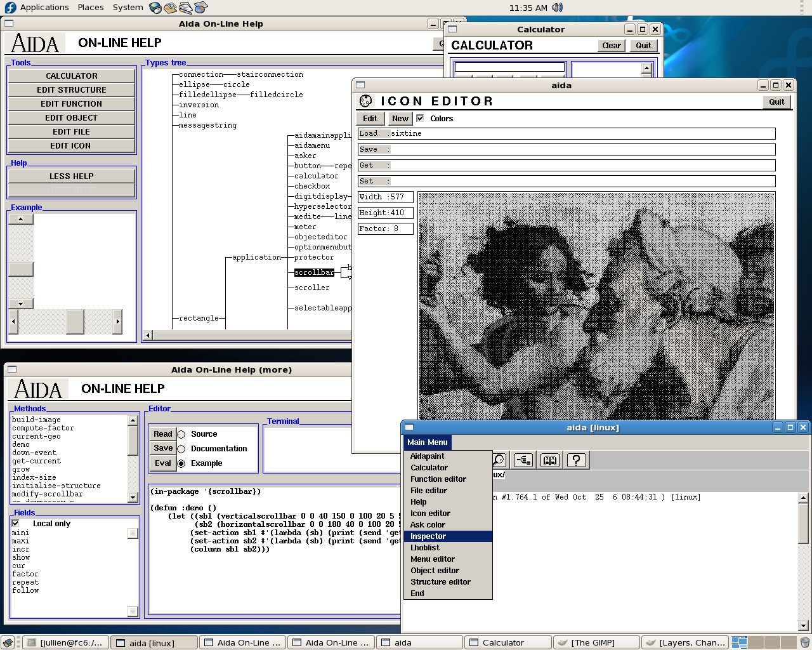Open the window menu icon of Aida On-Line Help
Image resolution: width=812 pixels, height=650 pixels.
click(x=9, y=23)
